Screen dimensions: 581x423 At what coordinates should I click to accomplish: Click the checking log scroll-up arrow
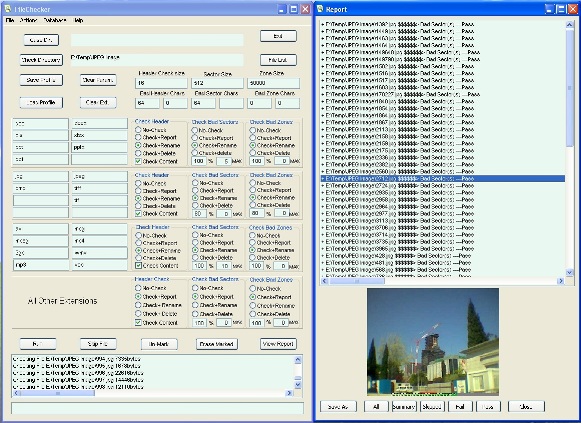298,360
